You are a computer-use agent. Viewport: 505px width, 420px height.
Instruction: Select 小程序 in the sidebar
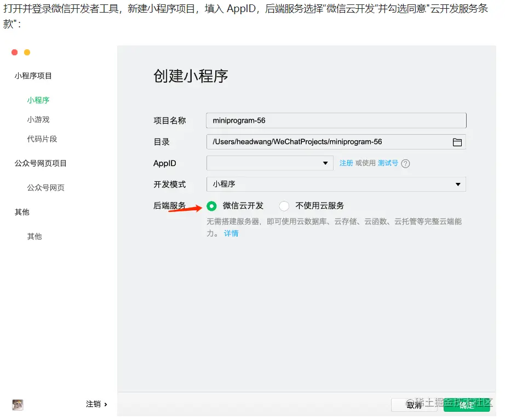pos(38,100)
